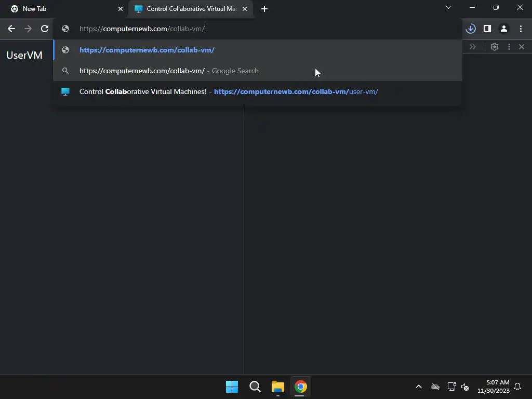532x399 pixels.
Task: Minimize the Chrome window
Action: pyautogui.click(x=472, y=7)
